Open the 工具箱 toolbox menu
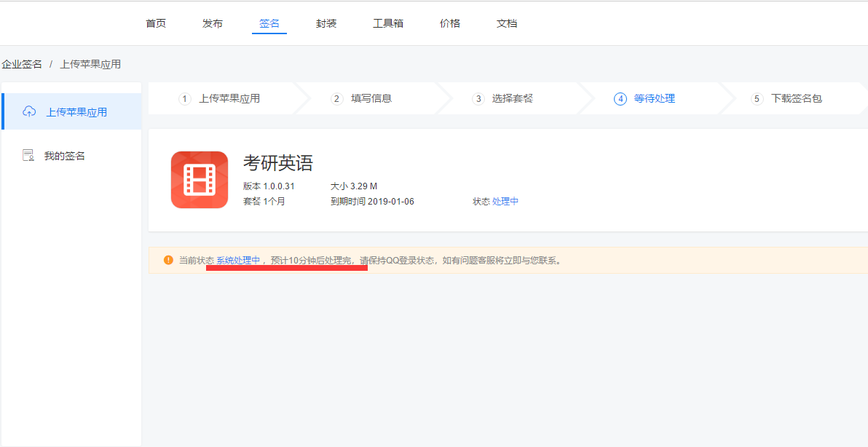868x447 pixels. click(x=388, y=23)
